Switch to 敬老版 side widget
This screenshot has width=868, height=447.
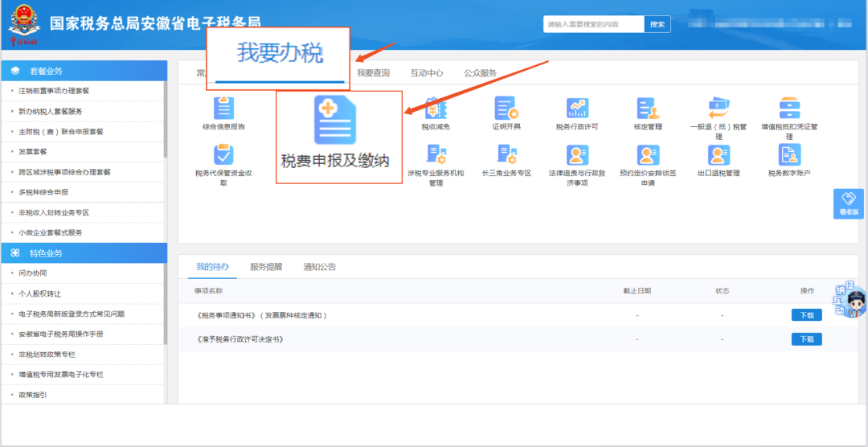(x=848, y=204)
